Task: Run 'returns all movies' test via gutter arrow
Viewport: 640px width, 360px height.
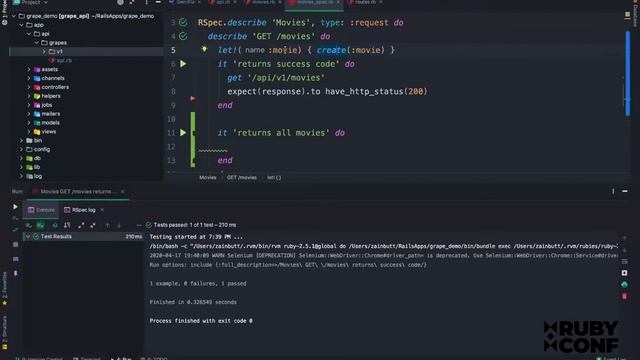Action: [183, 133]
